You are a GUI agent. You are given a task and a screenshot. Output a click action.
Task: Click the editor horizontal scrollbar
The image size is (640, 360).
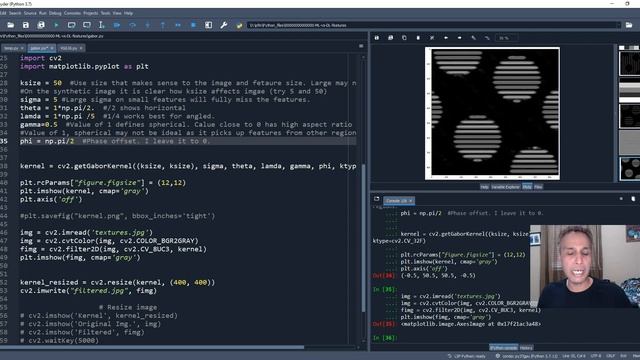(x=152, y=347)
